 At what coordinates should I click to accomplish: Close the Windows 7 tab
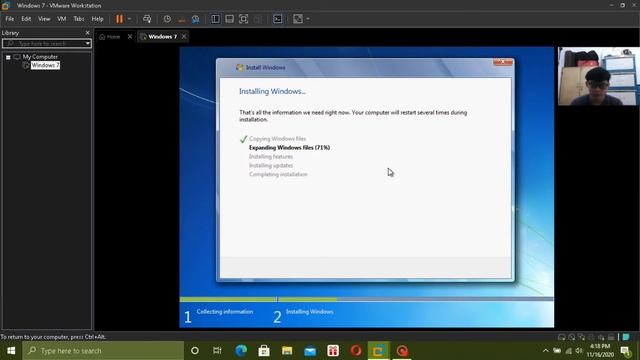tap(184, 37)
